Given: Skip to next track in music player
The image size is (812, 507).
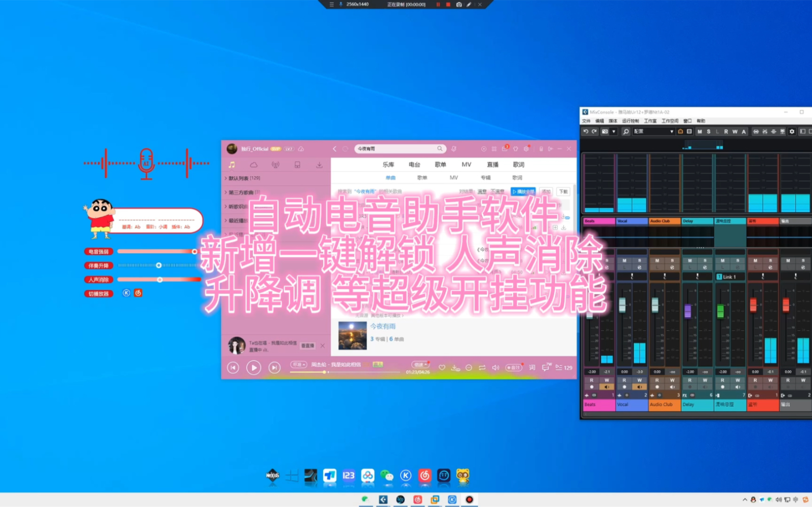Looking at the screenshot, I should (x=274, y=367).
